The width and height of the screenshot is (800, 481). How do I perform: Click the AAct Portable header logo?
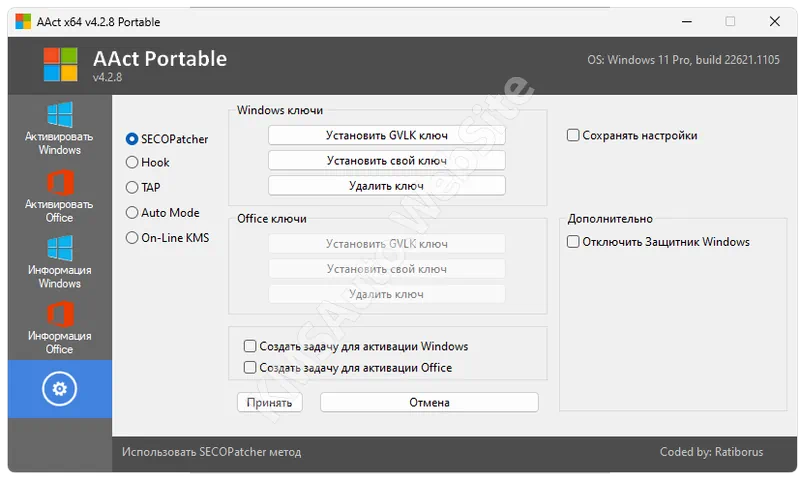coord(60,65)
